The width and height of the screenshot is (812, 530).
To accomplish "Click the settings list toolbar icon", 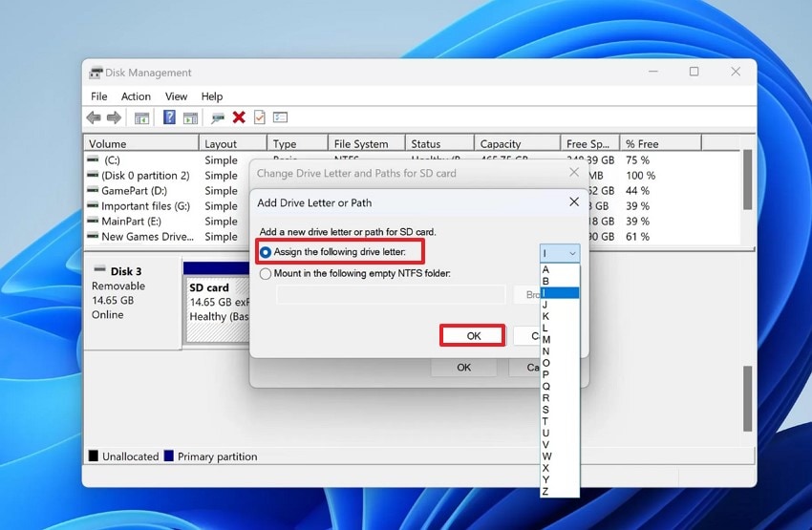I will pyautogui.click(x=280, y=117).
